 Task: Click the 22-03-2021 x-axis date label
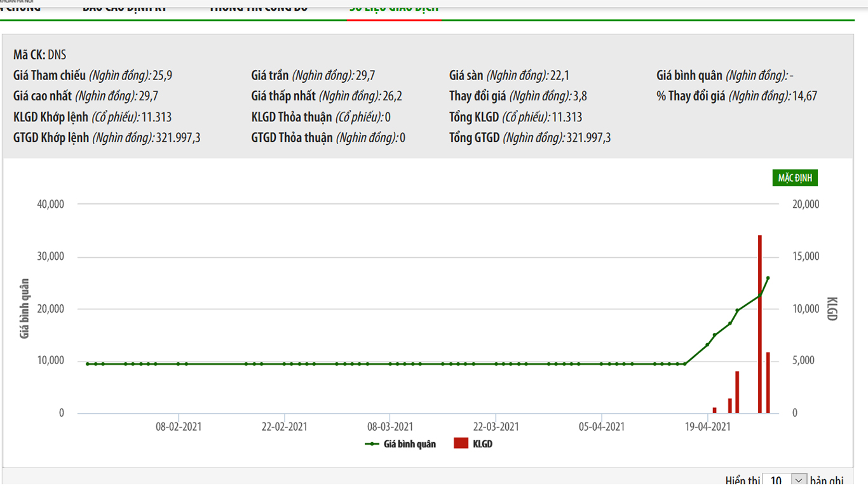pos(496,426)
